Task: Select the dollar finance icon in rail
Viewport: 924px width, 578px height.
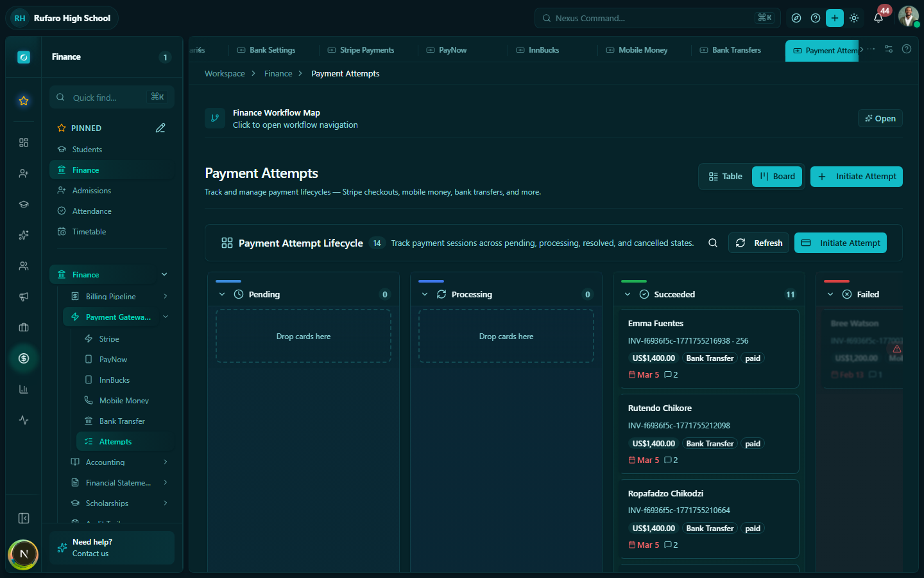Action: pyautogui.click(x=24, y=358)
